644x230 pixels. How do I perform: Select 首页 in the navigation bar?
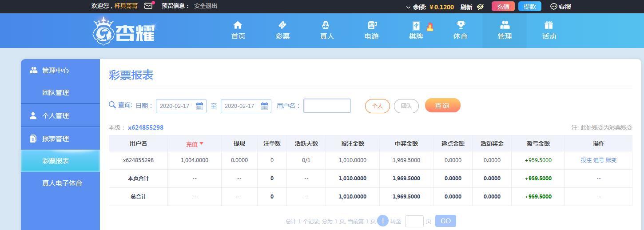coord(238,36)
